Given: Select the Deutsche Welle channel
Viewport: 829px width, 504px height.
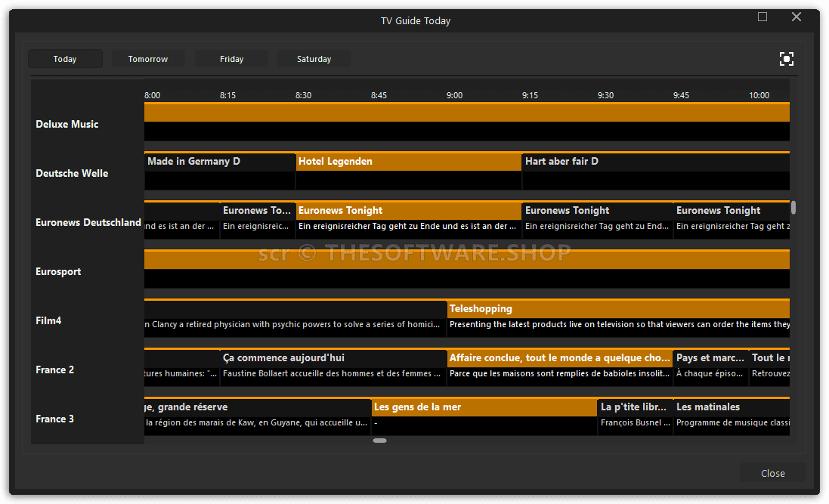Looking at the screenshot, I should tap(72, 174).
